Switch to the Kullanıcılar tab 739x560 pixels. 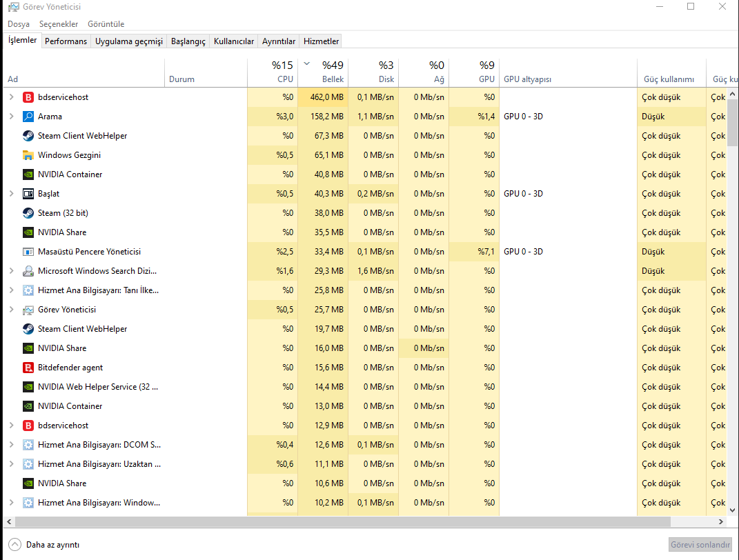pyautogui.click(x=234, y=41)
